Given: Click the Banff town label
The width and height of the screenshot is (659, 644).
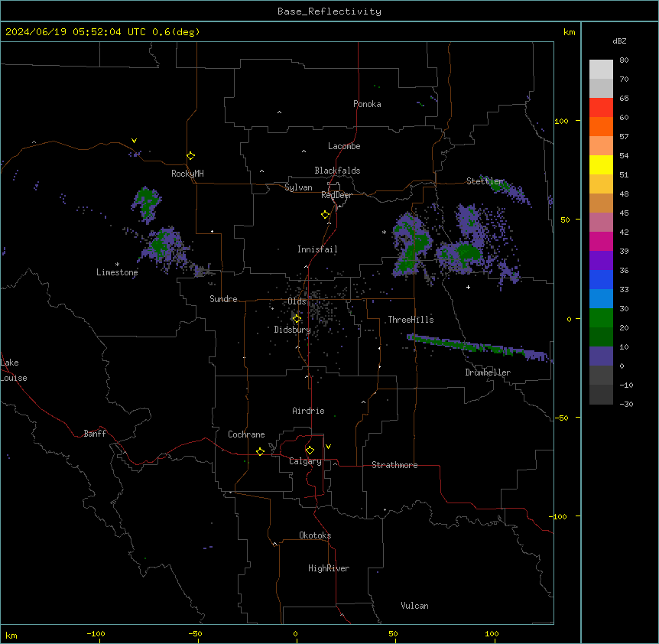Looking at the screenshot, I should click(x=95, y=434).
